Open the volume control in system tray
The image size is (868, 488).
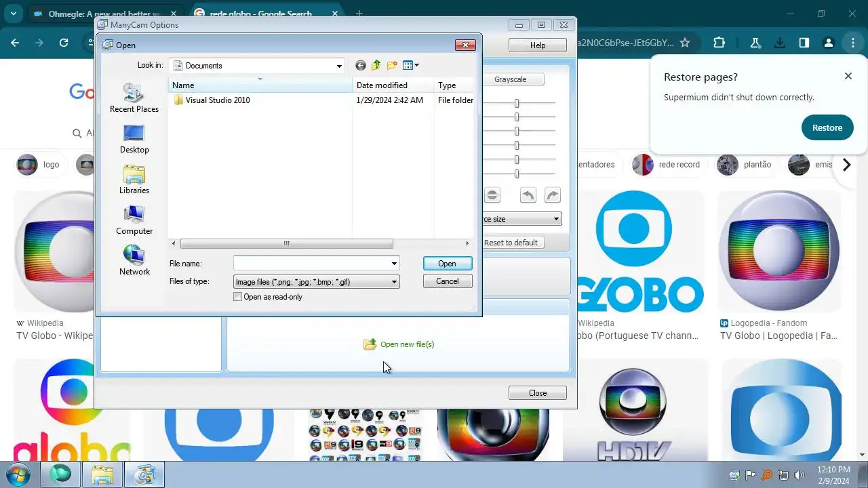coord(799,475)
